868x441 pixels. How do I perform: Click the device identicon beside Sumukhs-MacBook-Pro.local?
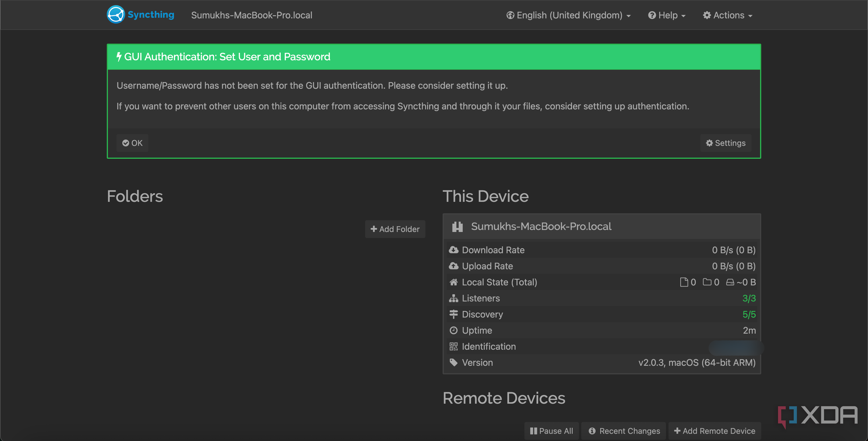pyautogui.click(x=457, y=227)
